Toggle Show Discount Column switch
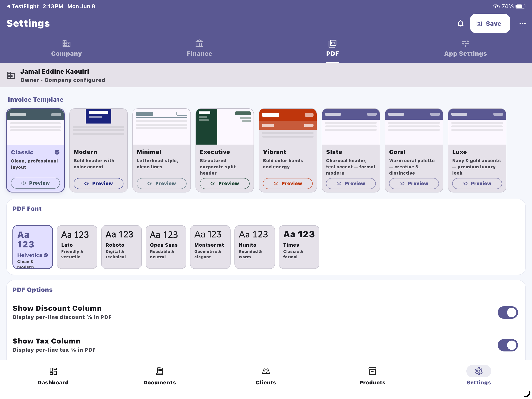This screenshot has width=532, height=399. [507, 312]
